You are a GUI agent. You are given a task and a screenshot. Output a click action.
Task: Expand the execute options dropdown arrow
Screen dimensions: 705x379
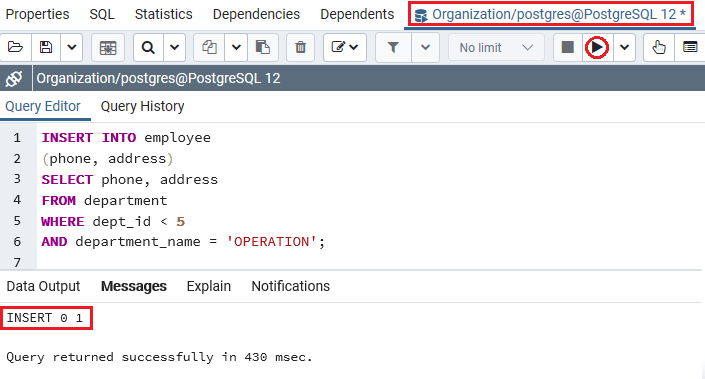click(x=624, y=47)
